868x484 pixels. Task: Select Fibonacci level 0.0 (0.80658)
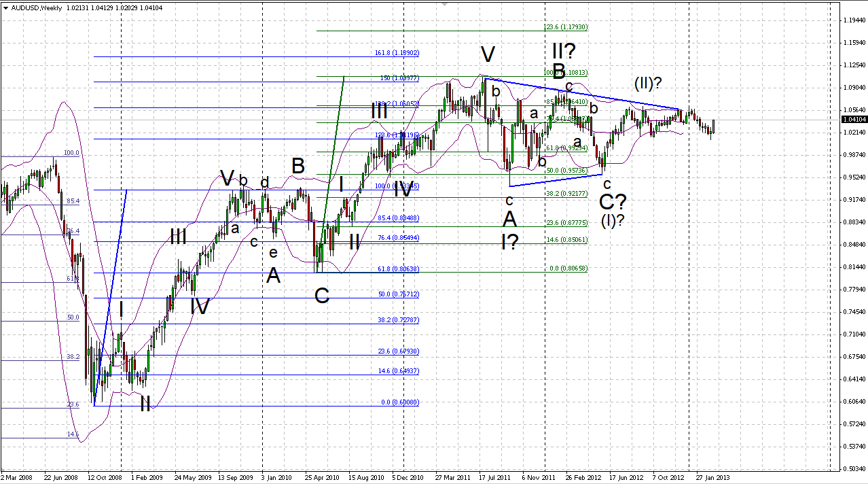[568, 269]
